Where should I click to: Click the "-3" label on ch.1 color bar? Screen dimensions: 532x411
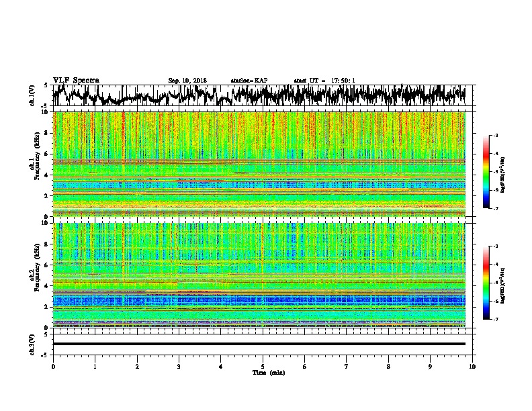[496, 135]
